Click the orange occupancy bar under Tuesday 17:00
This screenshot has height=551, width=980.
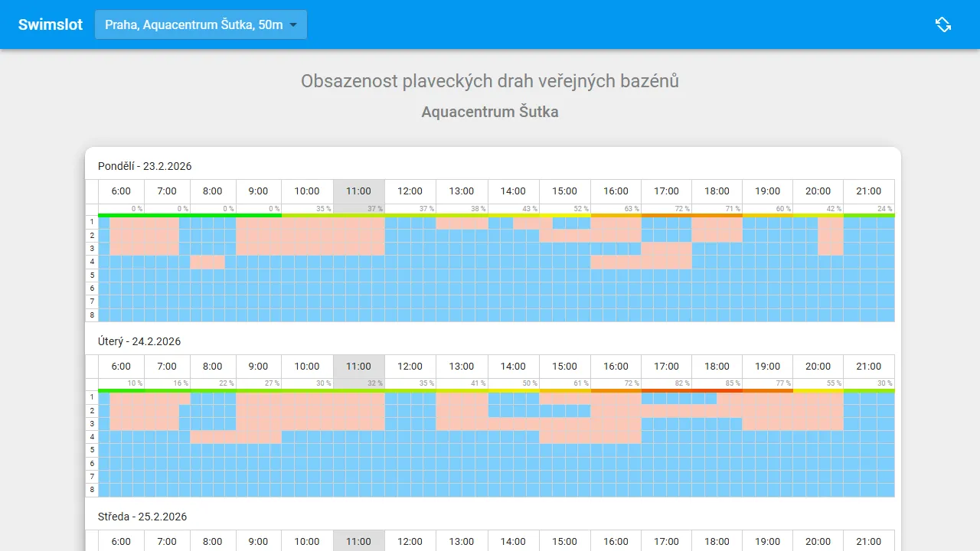pyautogui.click(x=666, y=390)
